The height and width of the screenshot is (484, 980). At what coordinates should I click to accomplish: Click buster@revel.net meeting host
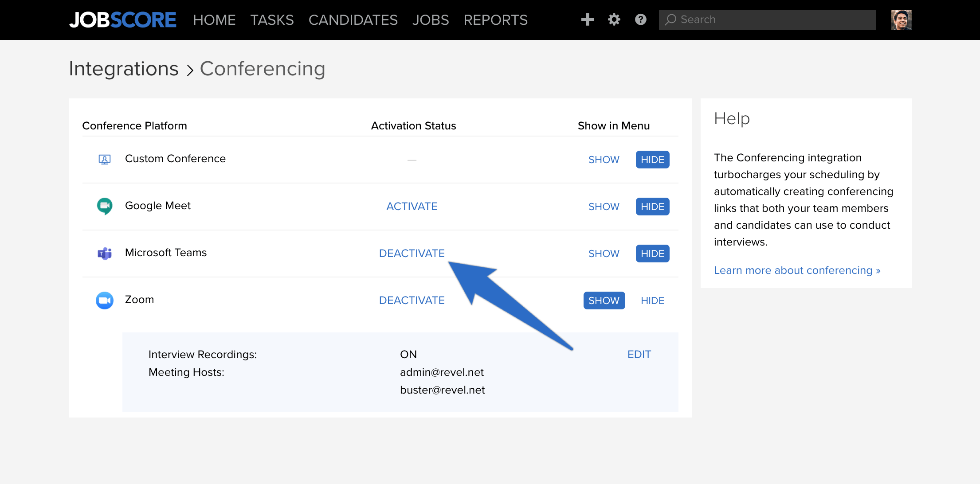click(443, 390)
